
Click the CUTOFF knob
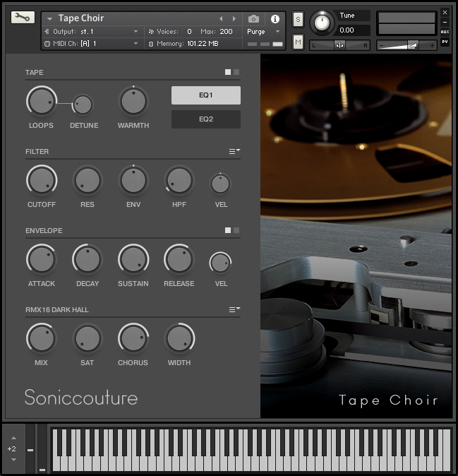[42, 180]
